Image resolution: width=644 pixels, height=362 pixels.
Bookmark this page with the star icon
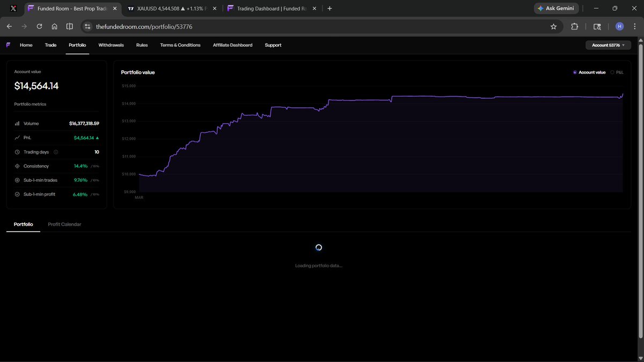pyautogui.click(x=553, y=26)
